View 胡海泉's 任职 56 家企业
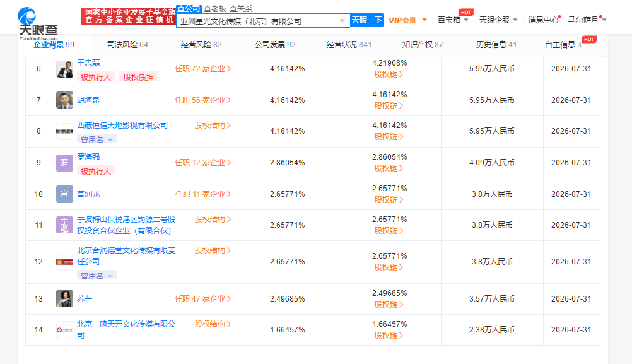Screen dimensions: 632x364 click(x=202, y=100)
